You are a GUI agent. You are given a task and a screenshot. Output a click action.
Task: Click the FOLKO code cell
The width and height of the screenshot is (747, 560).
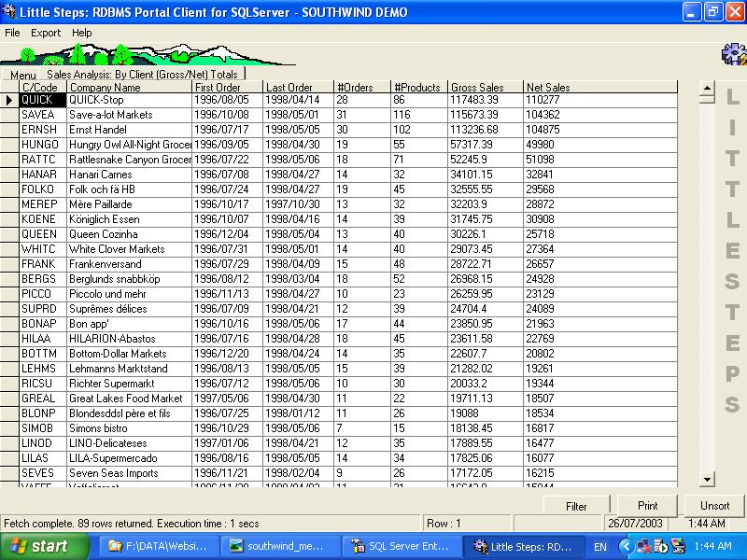[x=42, y=189]
